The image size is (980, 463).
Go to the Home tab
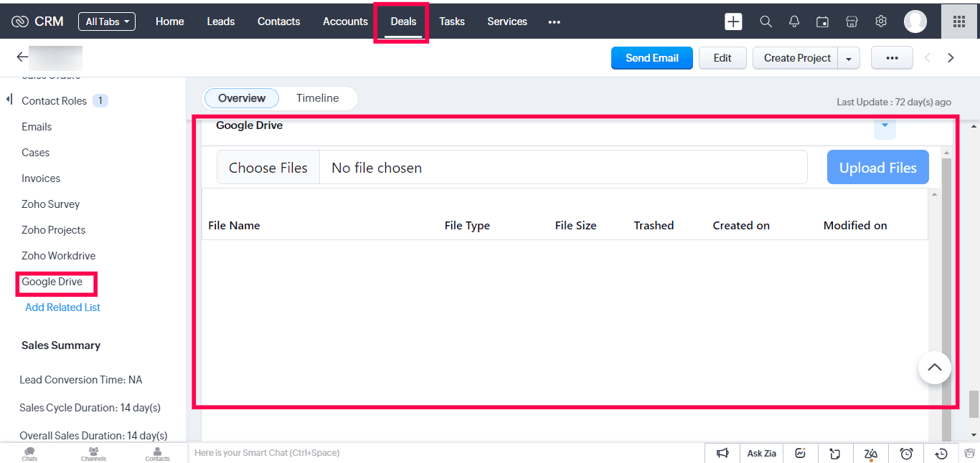170,22
